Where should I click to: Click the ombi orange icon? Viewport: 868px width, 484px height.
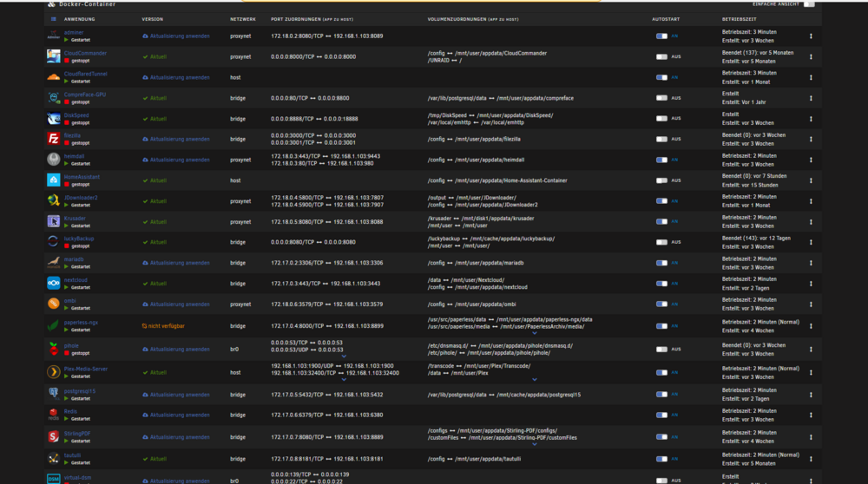point(53,304)
